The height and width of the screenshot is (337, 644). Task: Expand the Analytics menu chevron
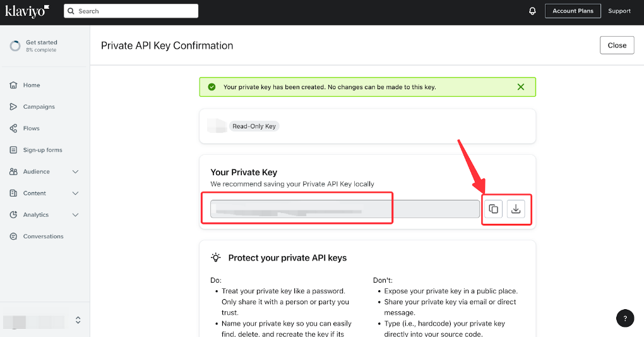[x=76, y=215]
